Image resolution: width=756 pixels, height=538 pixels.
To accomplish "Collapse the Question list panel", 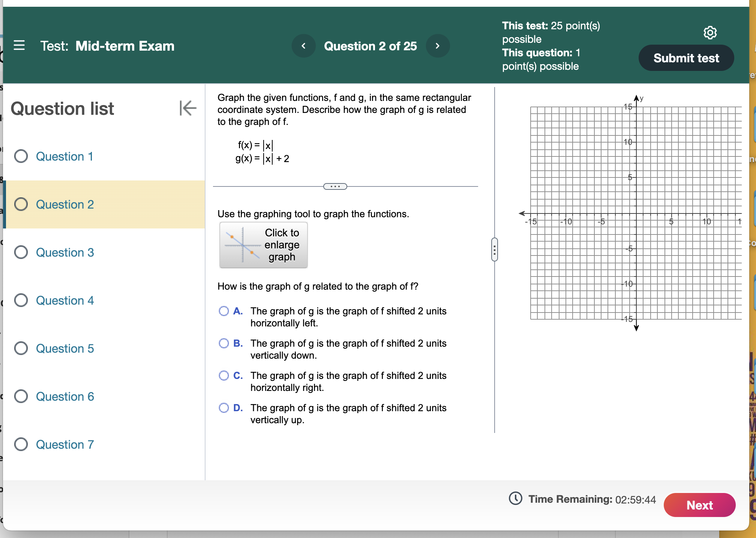I will tap(187, 109).
